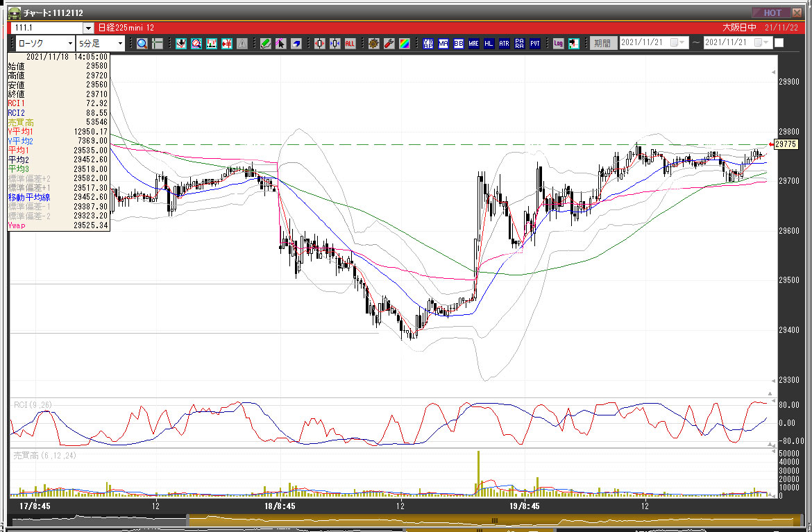Screen dimensions: 812x532
Task: Click the chart export arrow icon
Action: (x=573, y=44)
